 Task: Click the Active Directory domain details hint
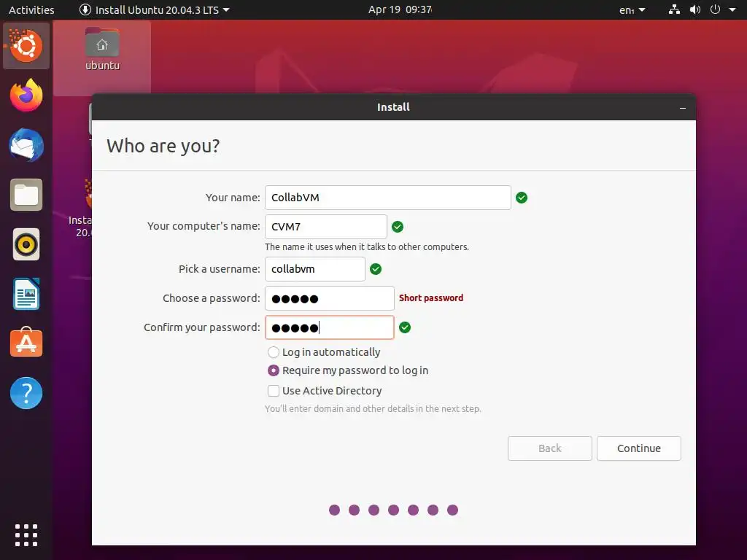[373, 408]
